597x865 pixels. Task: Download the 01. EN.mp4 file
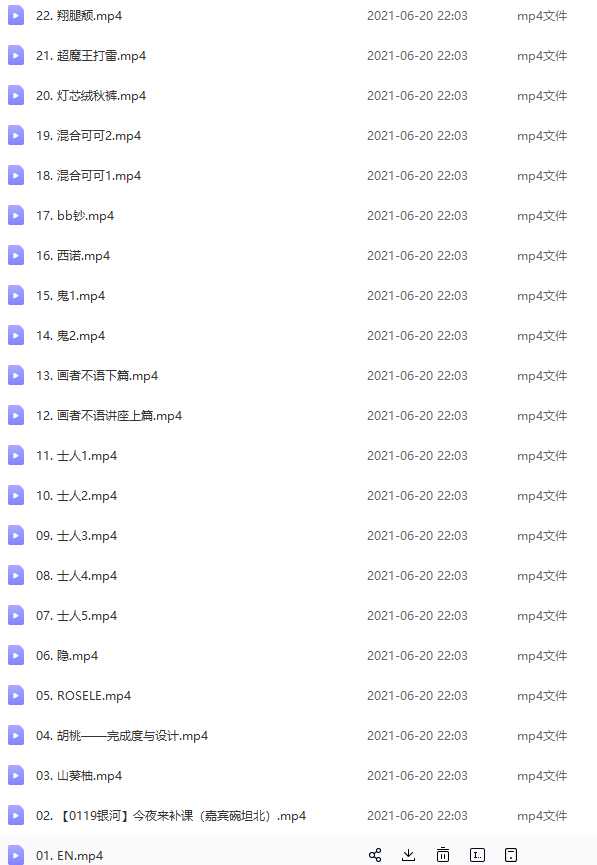tap(408, 855)
